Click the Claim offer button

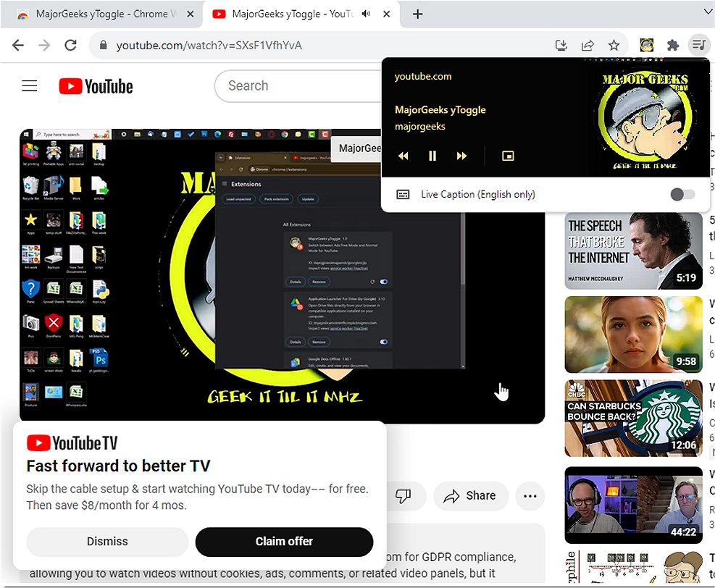coord(284,542)
